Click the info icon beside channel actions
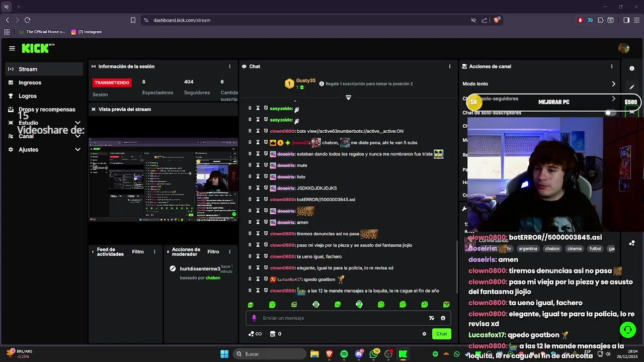This screenshot has height=362, width=644. pos(632,68)
